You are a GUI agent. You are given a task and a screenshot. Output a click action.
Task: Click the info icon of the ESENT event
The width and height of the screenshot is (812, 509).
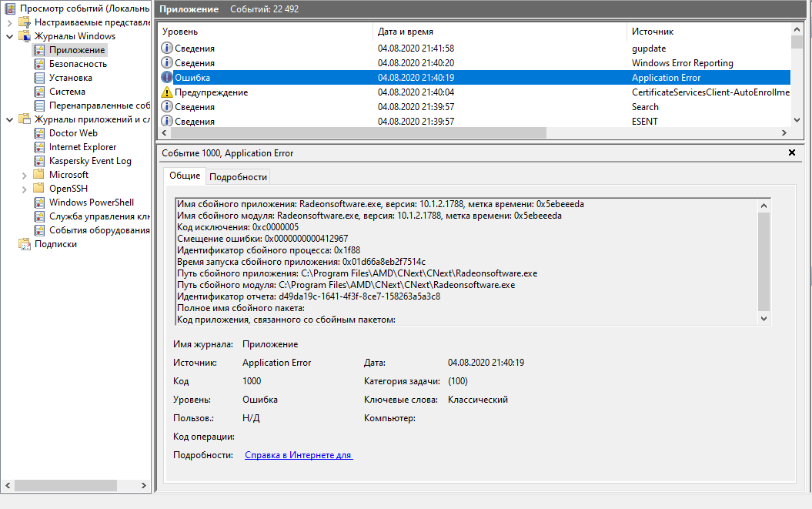click(167, 122)
